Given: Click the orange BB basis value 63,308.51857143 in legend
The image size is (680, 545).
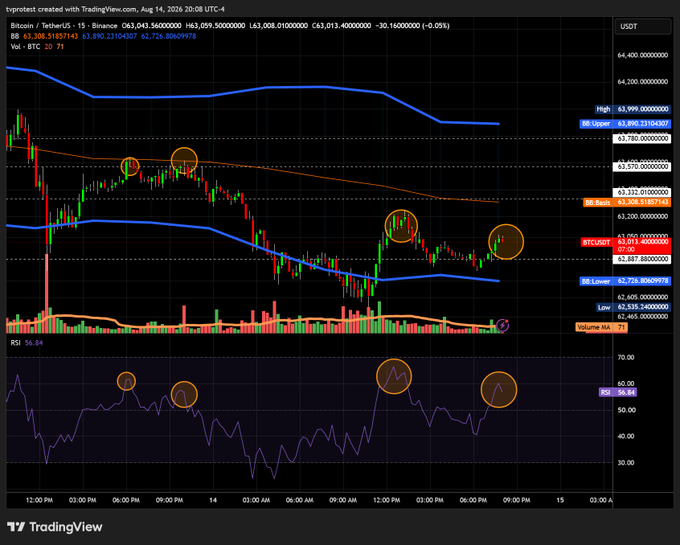Looking at the screenshot, I should (x=50, y=36).
